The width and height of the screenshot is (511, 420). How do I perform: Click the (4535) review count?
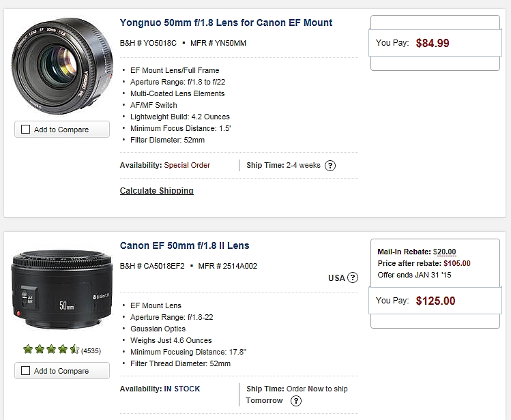pos(91,351)
